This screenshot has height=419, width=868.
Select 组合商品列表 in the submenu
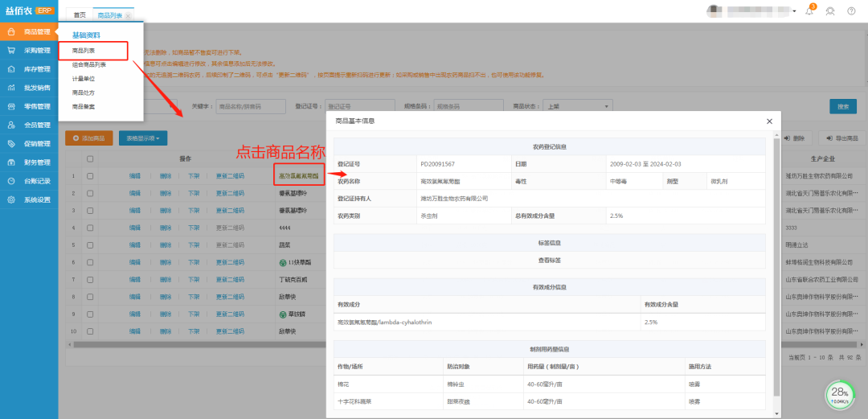click(x=89, y=65)
